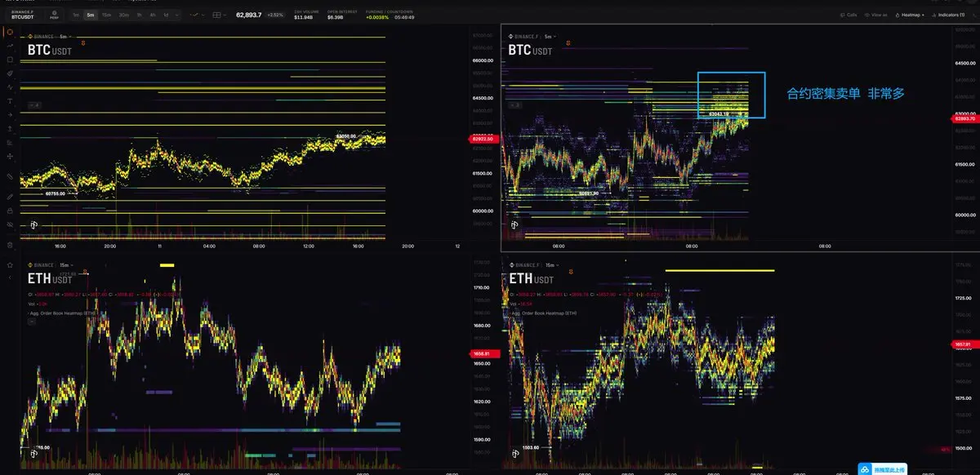Open the Calls feature
The image size is (980, 475).
pyautogui.click(x=849, y=15)
